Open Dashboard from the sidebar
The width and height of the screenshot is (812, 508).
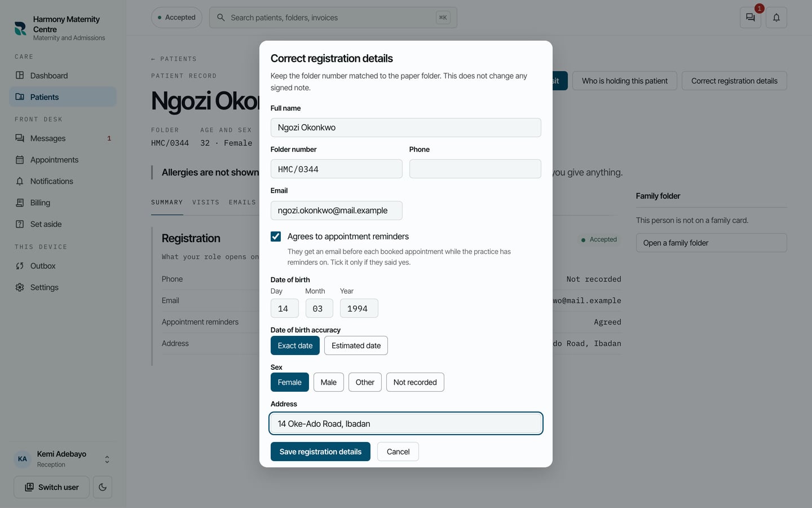click(63, 76)
